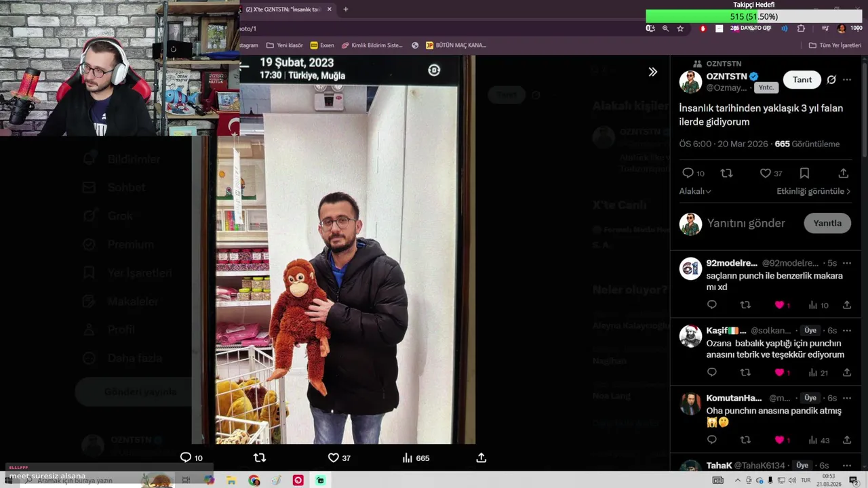Open more options on OZNTSTN tweet
The image size is (868, 488).
847,79
